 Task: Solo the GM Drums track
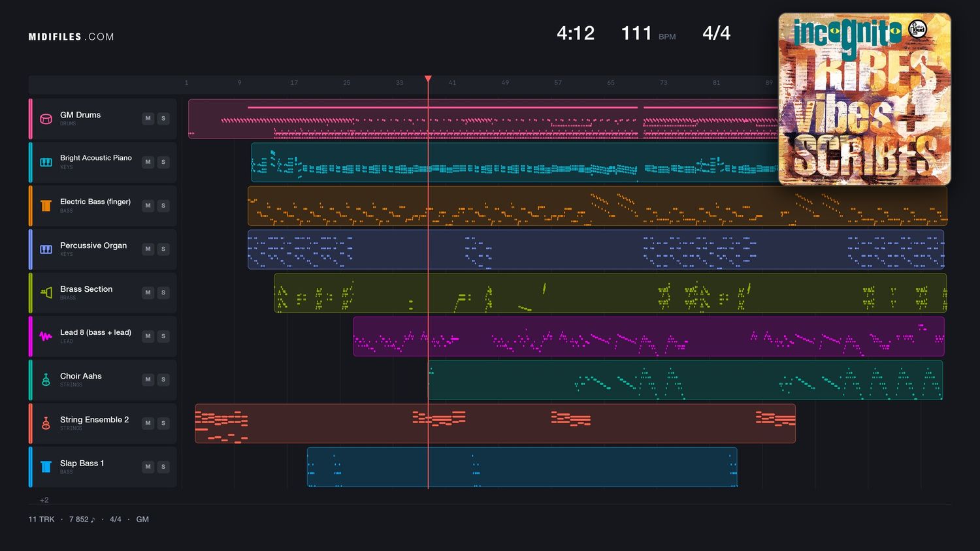163,118
